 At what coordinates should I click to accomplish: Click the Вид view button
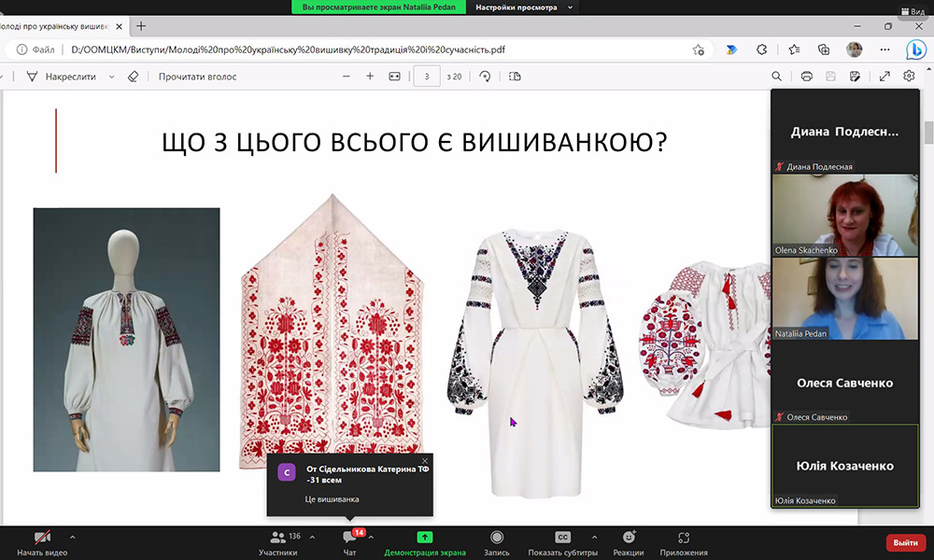[x=913, y=11]
